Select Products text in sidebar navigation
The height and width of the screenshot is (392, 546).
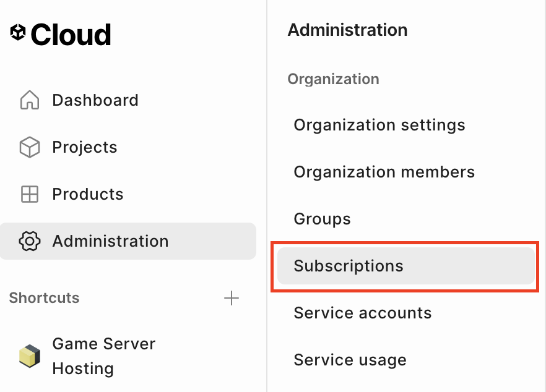tap(88, 194)
